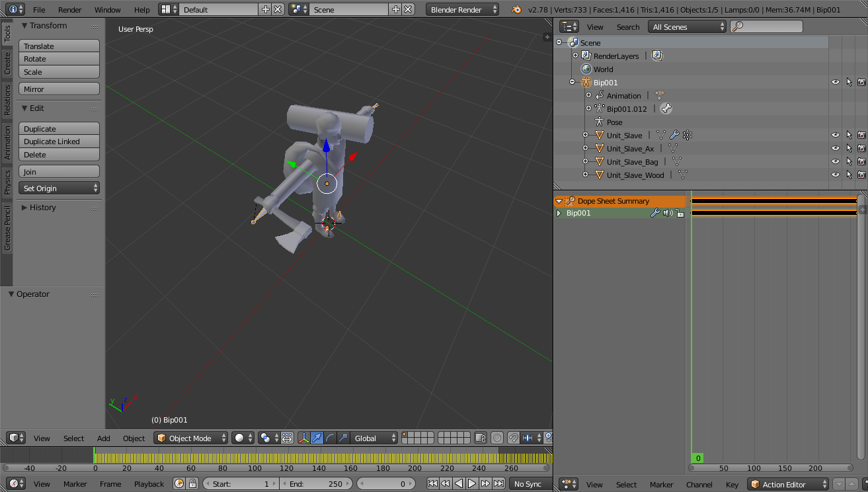Toggle Unit_Slave visibility eye

(x=836, y=135)
